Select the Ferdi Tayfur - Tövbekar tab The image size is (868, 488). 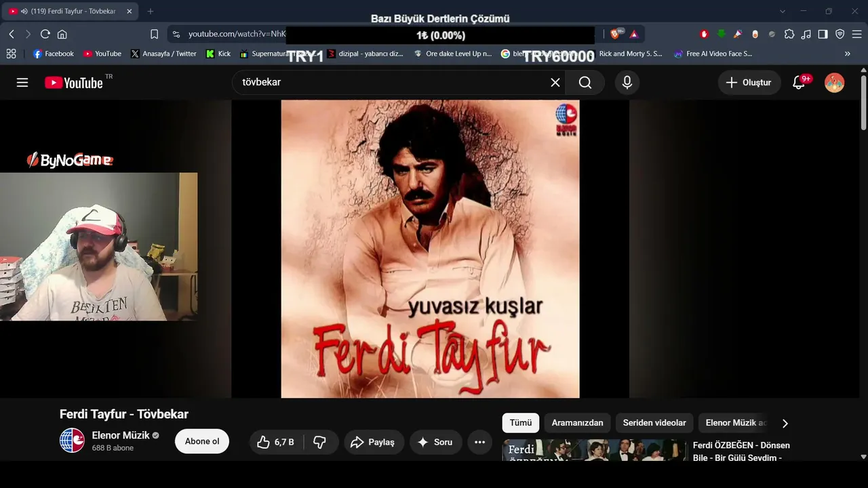coord(71,12)
